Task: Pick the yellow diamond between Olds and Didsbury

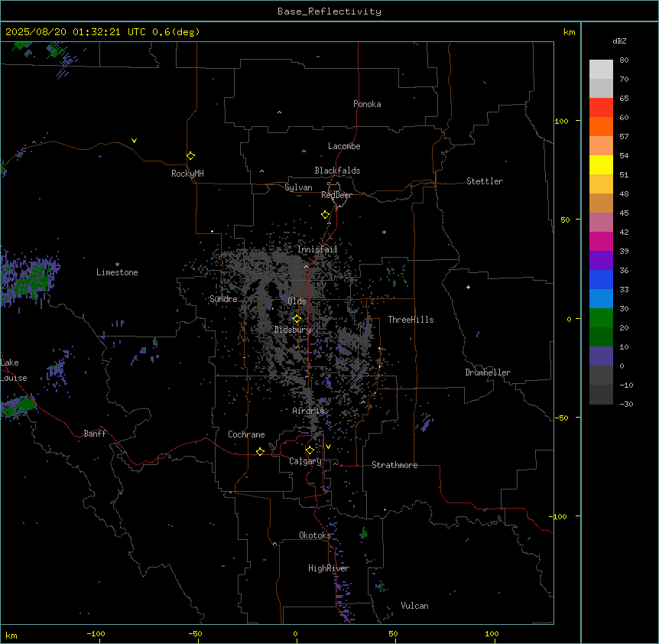Action: 297,319
